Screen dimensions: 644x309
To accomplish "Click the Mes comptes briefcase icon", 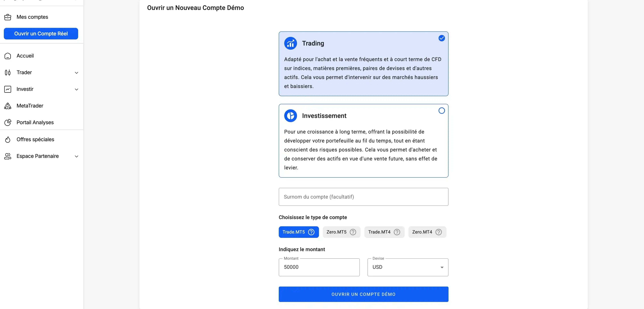I will click(8, 17).
